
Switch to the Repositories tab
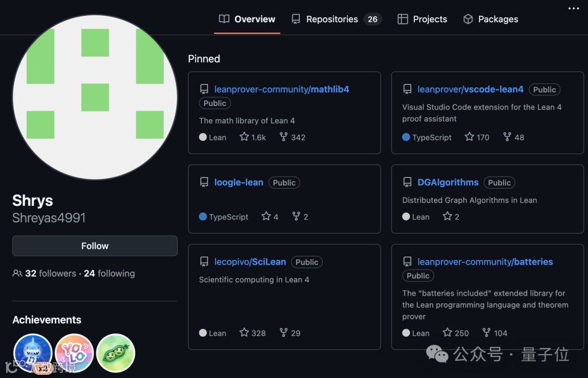click(x=337, y=19)
